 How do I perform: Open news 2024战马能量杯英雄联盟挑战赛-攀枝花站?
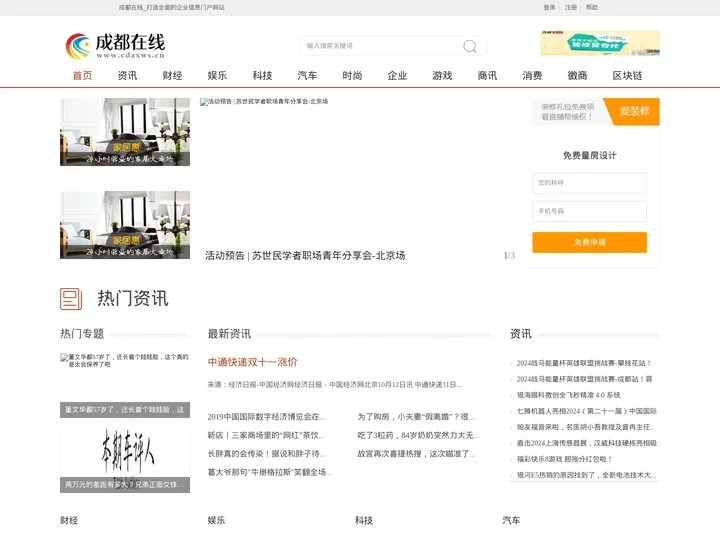pyautogui.click(x=584, y=363)
